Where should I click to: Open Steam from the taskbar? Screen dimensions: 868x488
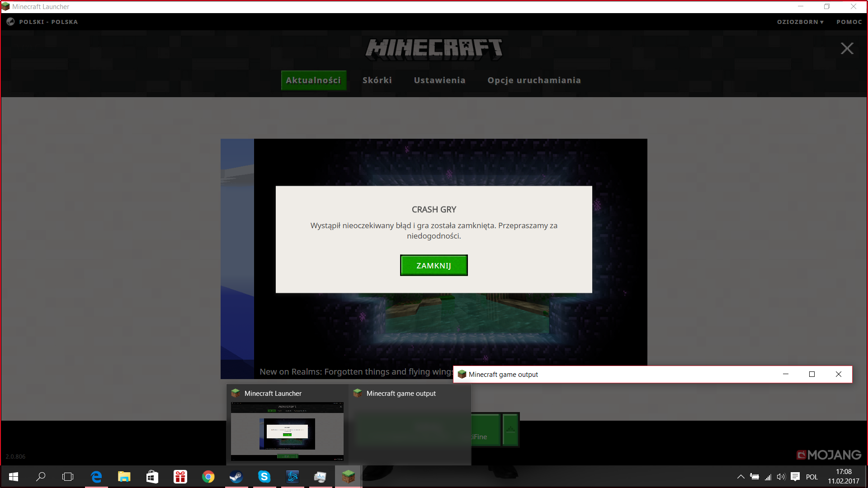(236, 477)
